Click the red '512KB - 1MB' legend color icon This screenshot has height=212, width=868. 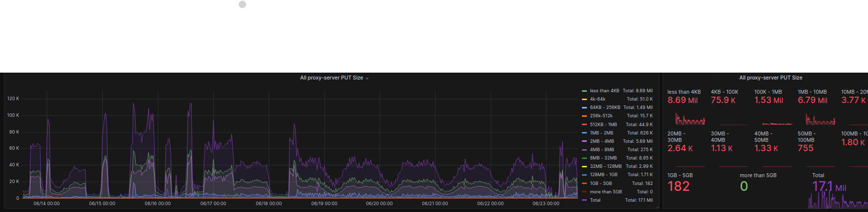click(x=584, y=125)
